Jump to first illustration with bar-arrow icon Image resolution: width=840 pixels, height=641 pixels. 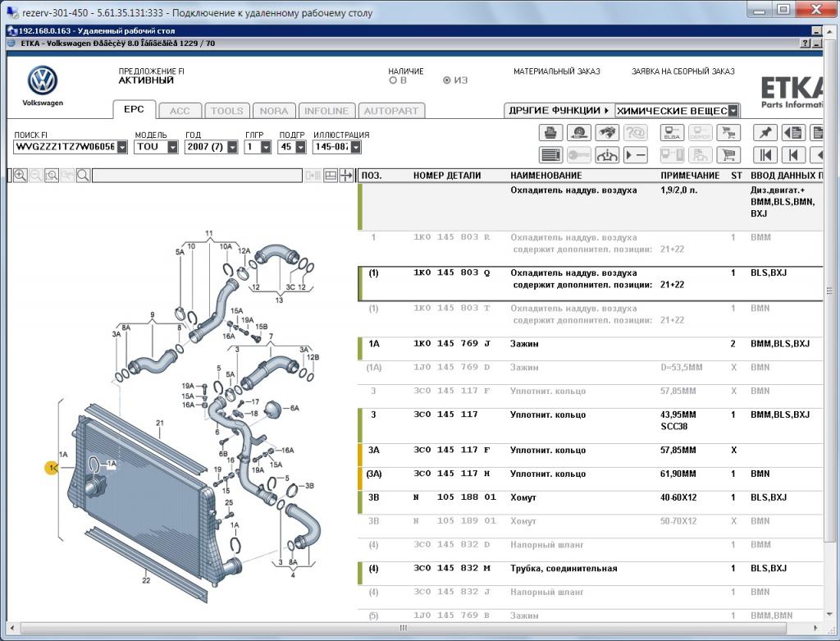(765, 155)
